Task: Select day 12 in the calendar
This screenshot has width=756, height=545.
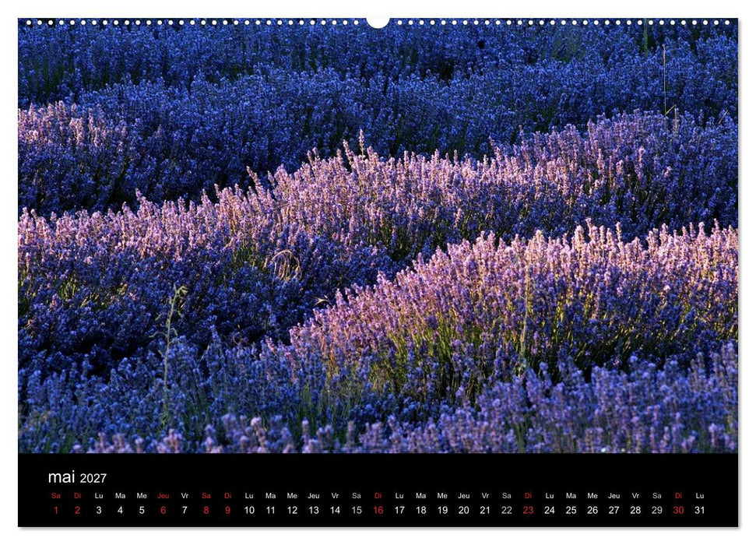Action: coord(292,510)
